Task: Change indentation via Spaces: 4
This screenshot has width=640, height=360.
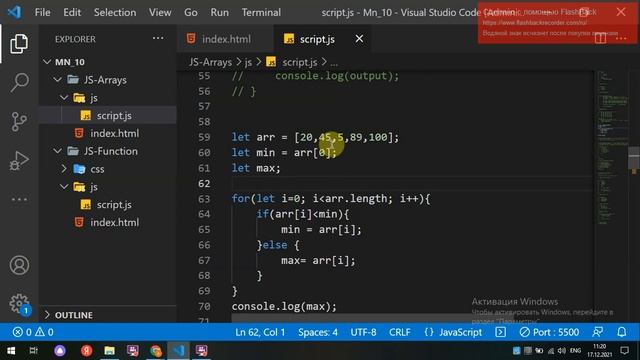Action: (318, 332)
